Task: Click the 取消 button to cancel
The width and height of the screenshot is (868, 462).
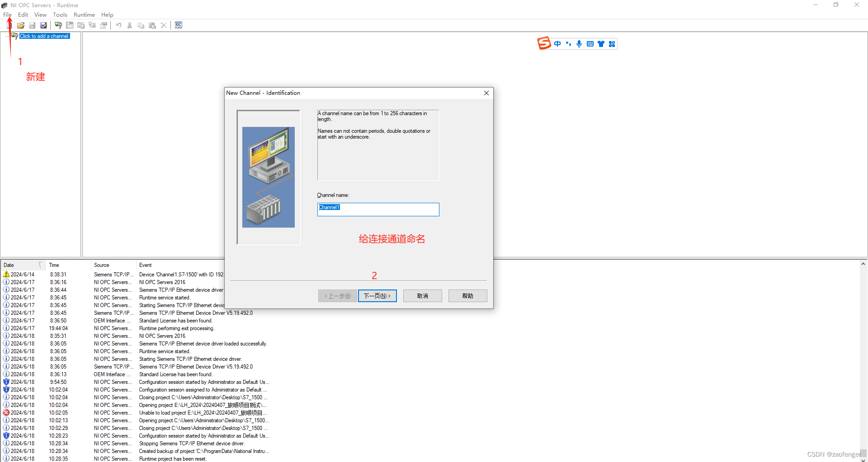Action: point(422,296)
